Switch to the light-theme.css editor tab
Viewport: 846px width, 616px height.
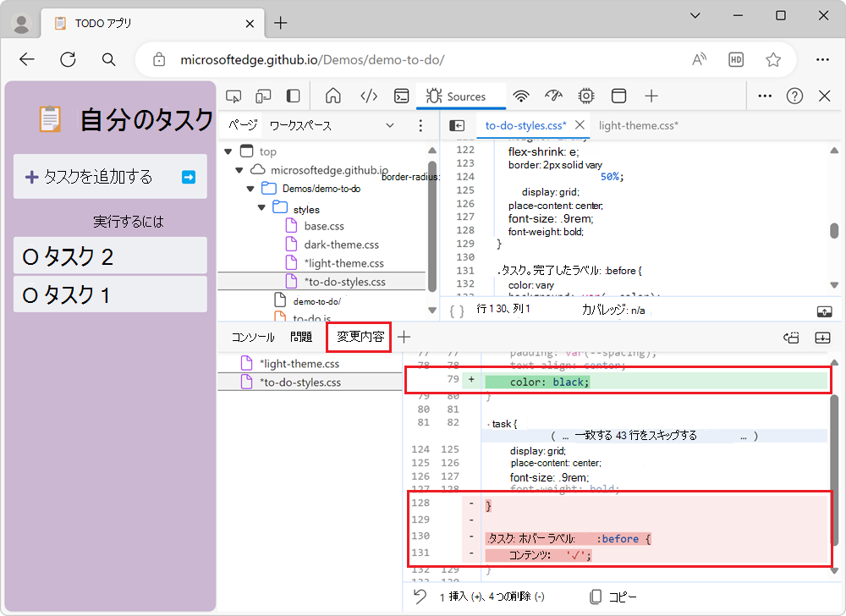point(638,125)
